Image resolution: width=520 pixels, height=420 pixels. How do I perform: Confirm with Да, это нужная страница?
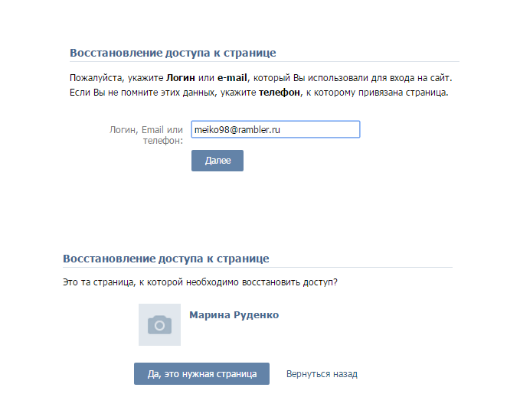pos(201,373)
